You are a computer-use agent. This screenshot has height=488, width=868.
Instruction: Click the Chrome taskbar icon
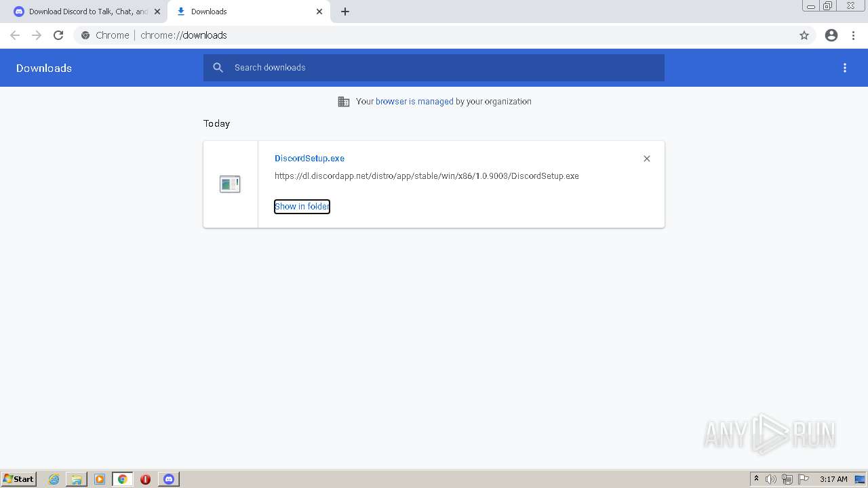coord(123,479)
